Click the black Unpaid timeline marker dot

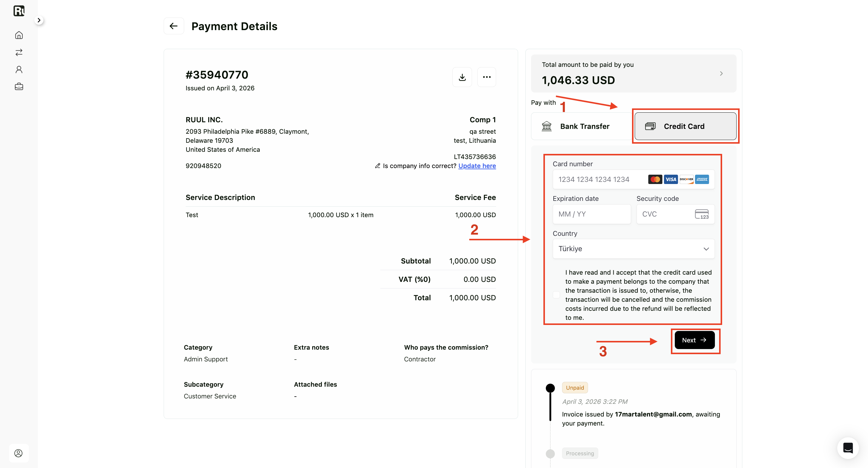click(550, 388)
